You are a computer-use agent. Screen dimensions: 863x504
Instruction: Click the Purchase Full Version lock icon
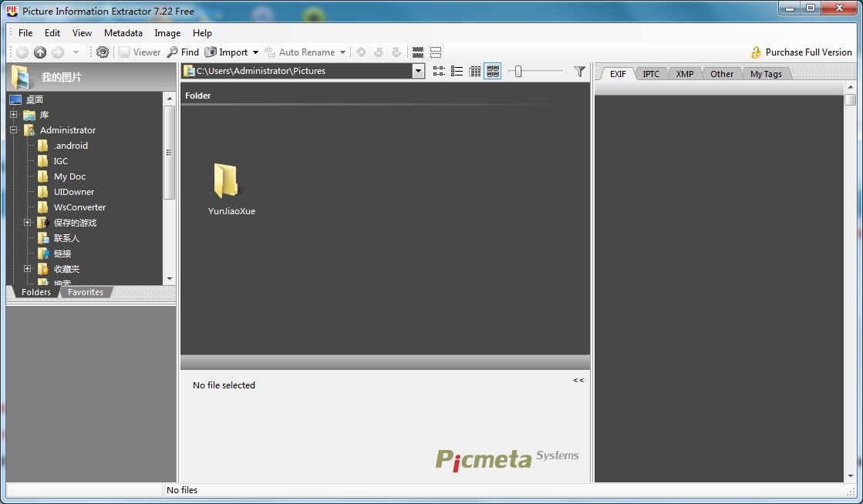tap(756, 52)
